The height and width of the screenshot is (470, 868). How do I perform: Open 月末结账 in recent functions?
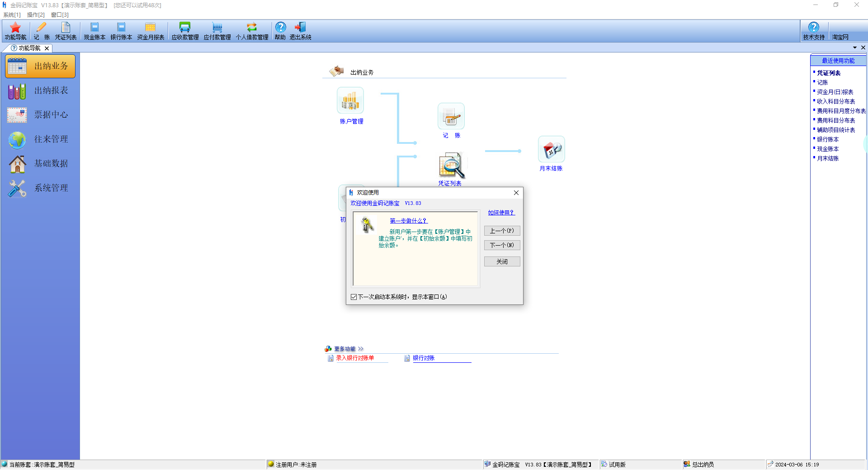[x=828, y=158]
